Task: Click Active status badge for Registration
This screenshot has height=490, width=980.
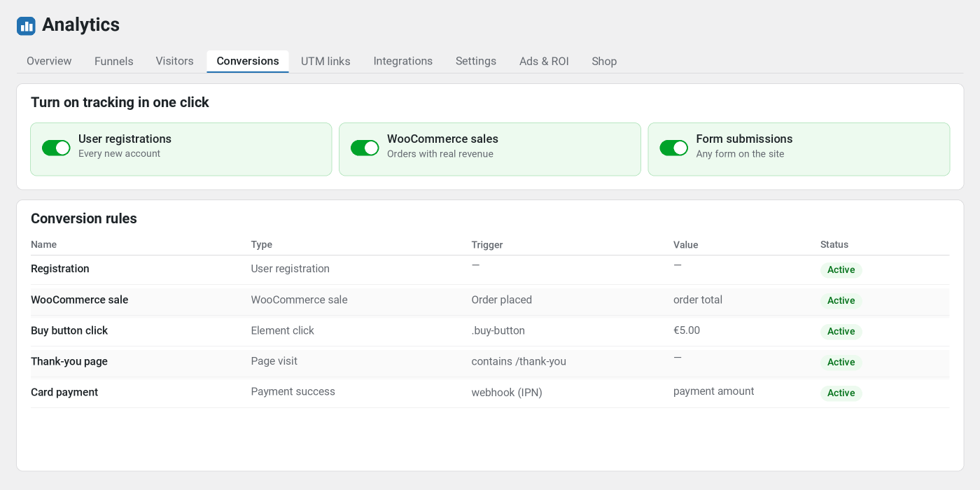Action: pos(841,269)
